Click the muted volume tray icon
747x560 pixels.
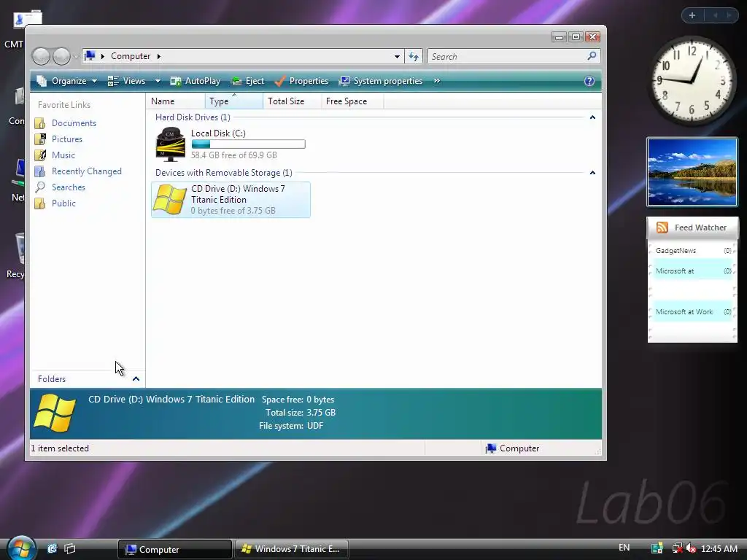coord(691,548)
